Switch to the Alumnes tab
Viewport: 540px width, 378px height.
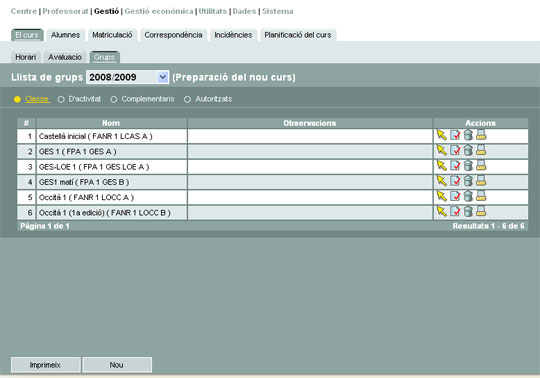pyautogui.click(x=65, y=35)
